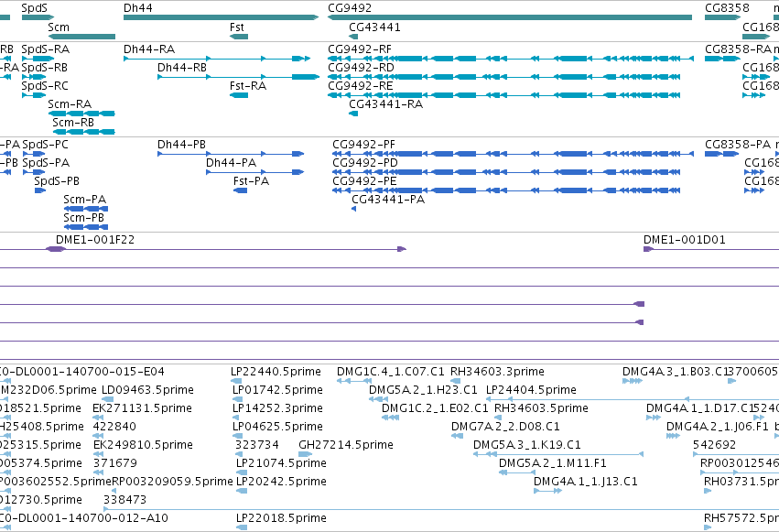The height and width of the screenshot is (532, 779).
Task: Select cDNA DMG4A.2_1.J06.F1
Action: (673, 436)
